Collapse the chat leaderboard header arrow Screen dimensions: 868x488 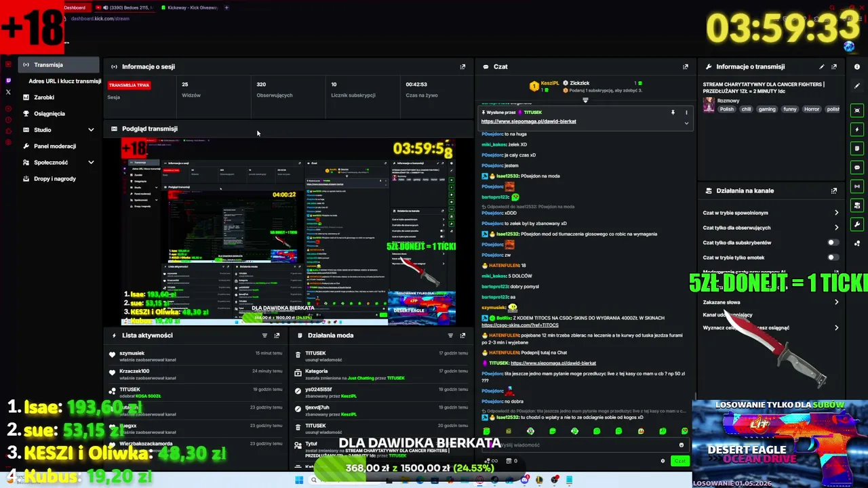point(585,100)
